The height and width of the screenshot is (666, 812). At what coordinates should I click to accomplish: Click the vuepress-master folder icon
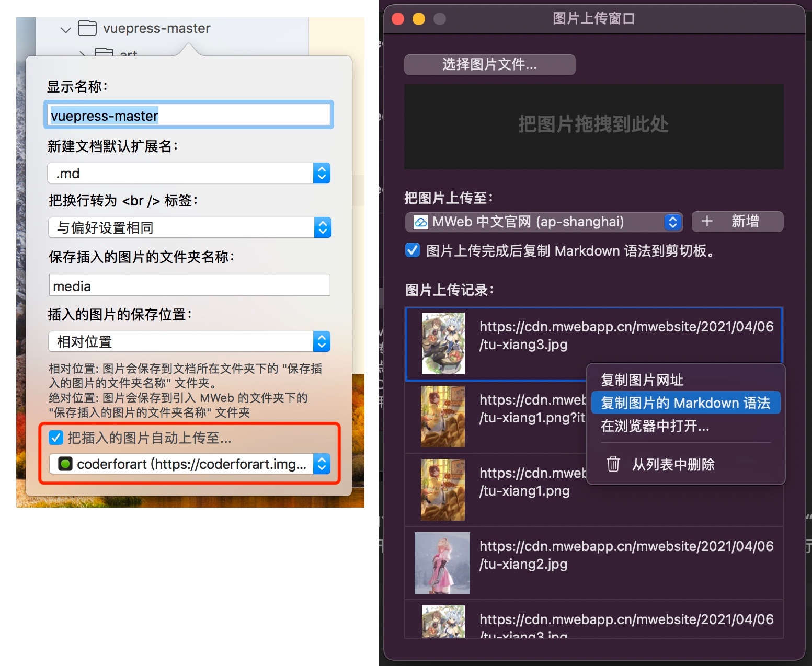point(87,28)
